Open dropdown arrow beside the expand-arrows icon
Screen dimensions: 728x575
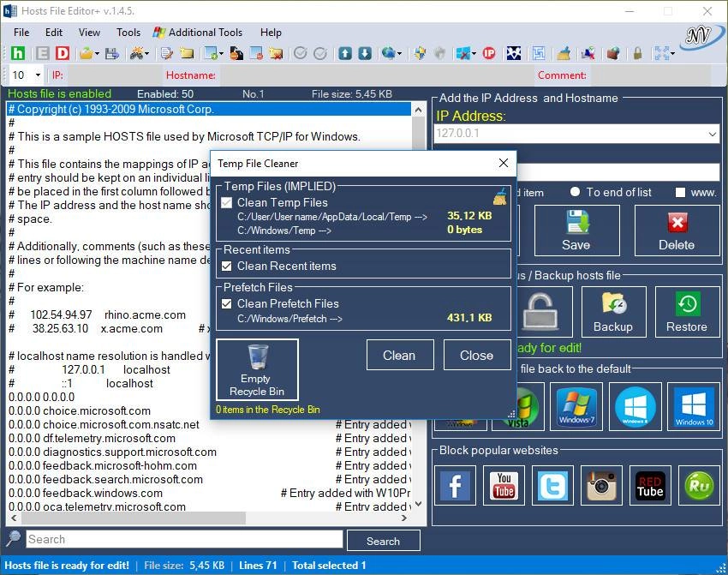point(672,54)
